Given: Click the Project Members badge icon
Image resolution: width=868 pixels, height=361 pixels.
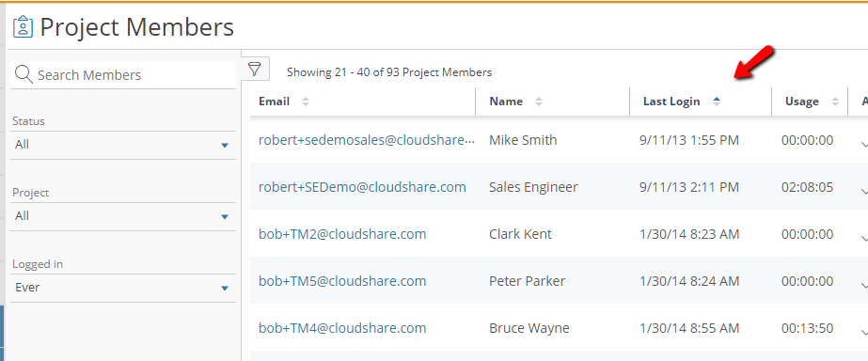Looking at the screenshot, I should tap(23, 26).
